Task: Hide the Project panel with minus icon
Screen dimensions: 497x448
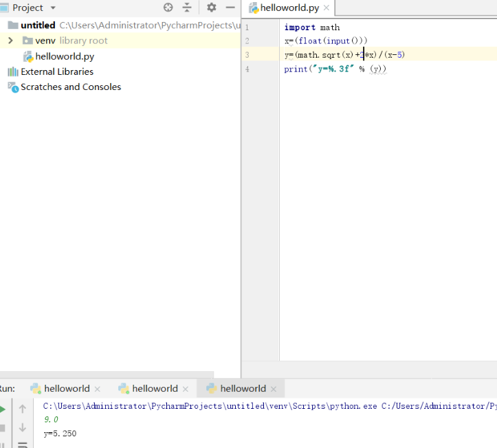Action: pyautogui.click(x=230, y=8)
